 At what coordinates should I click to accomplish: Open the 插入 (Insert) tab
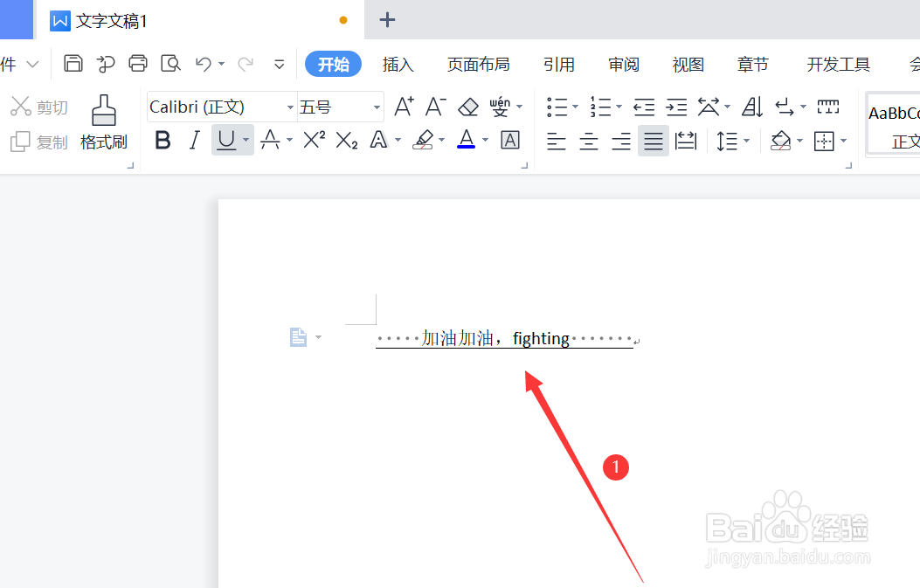pos(398,64)
